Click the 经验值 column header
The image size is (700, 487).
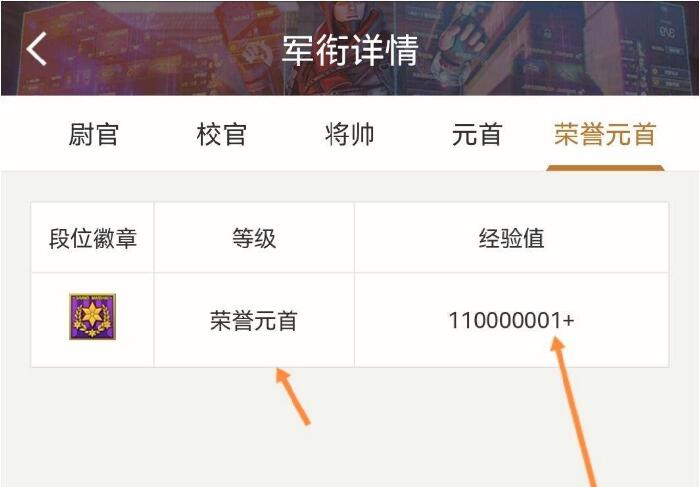(512, 238)
